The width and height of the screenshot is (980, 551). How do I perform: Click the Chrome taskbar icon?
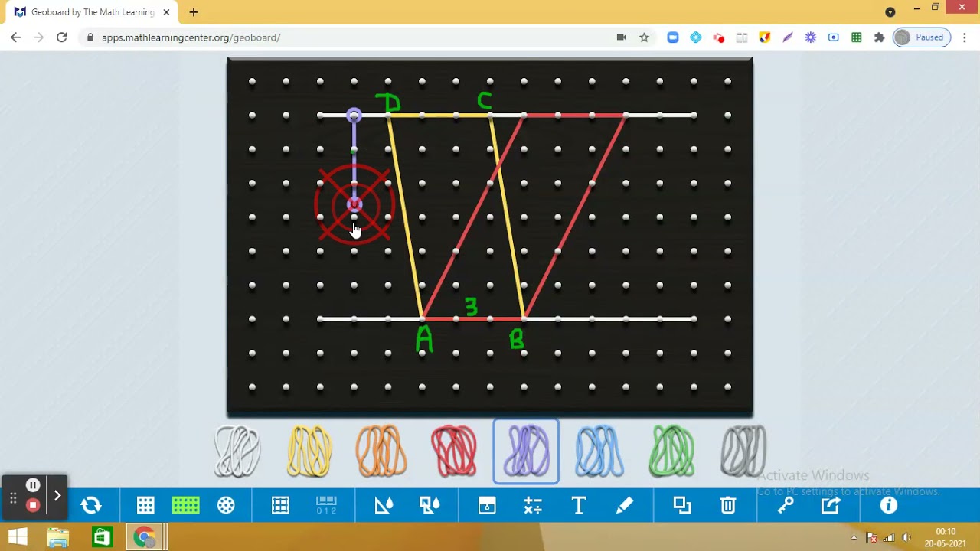pyautogui.click(x=144, y=537)
